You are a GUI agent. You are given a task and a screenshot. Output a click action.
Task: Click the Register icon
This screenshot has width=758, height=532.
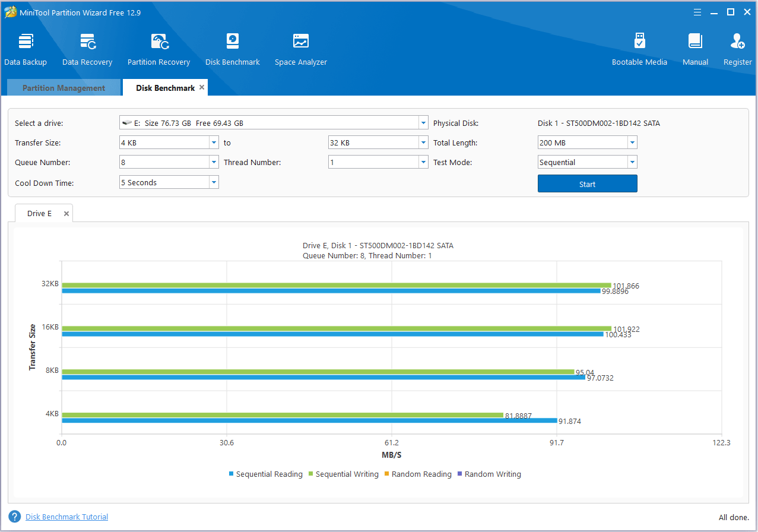point(737,47)
